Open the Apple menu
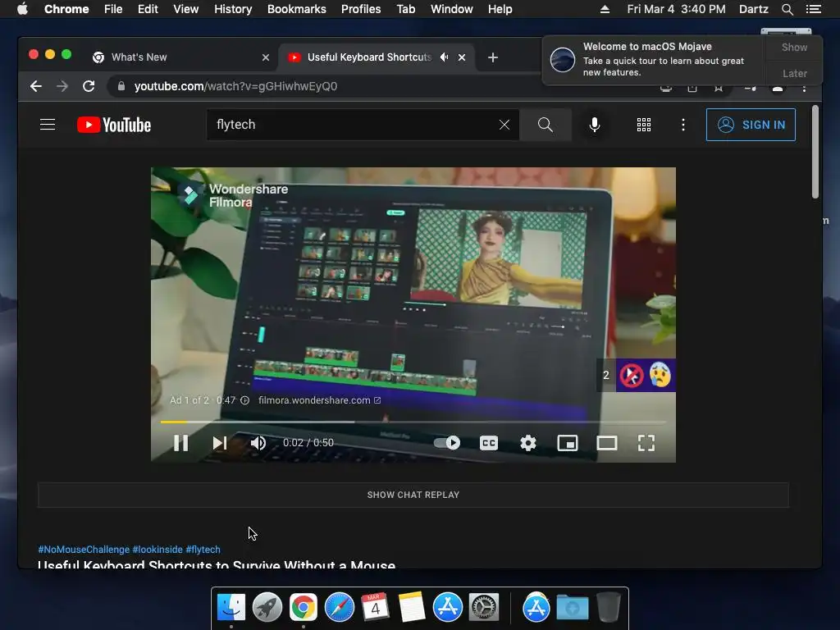840x630 pixels. [22, 9]
